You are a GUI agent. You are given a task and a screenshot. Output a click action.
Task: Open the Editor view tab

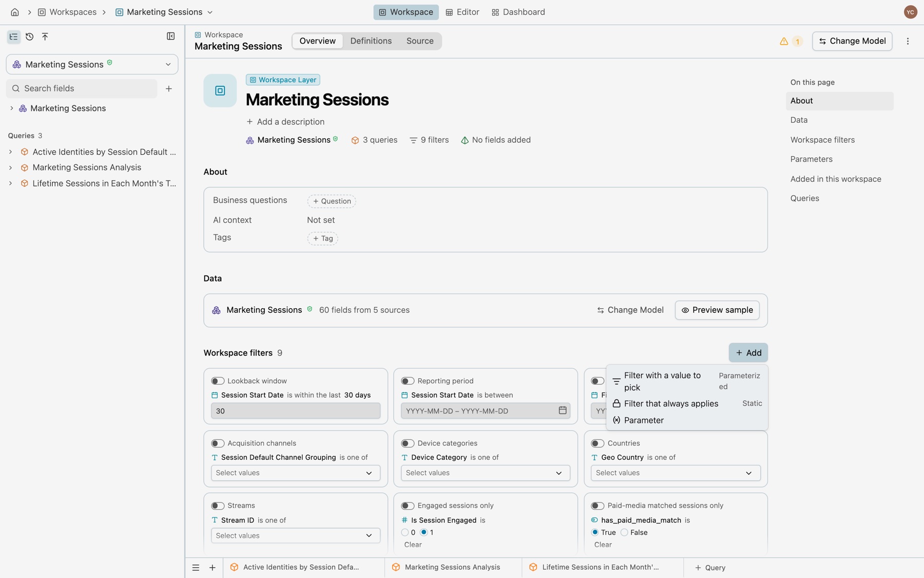462,12
